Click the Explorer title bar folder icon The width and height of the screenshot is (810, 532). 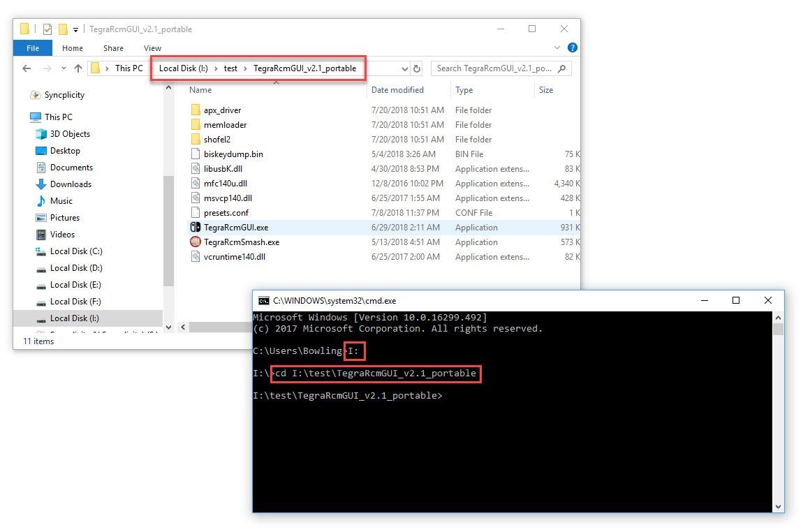click(24, 29)
